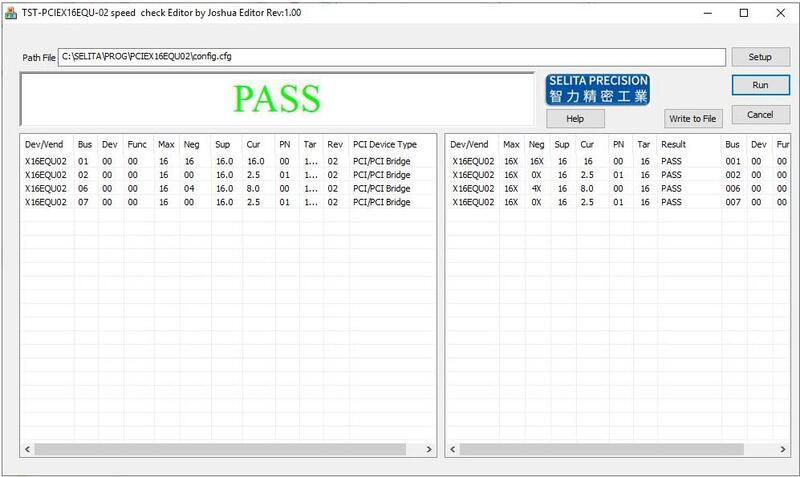This screenshot has width=800, height=477.
Task: Click the green PASS status display
Action: click(277, 99)
